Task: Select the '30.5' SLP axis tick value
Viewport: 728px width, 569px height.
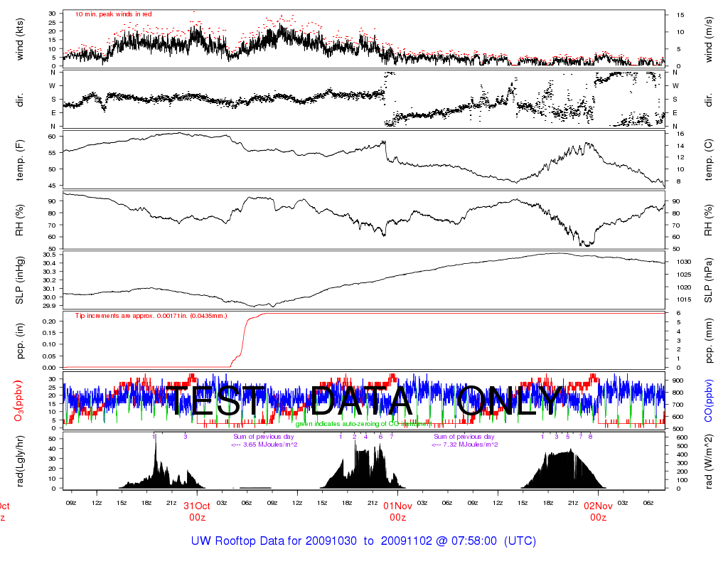Action: (x=49, y=255)
